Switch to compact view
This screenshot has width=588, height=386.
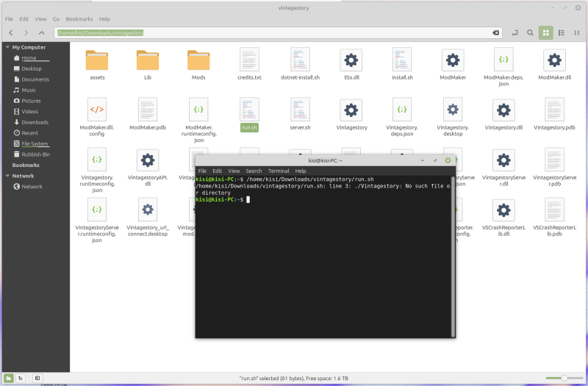point(577,33)
